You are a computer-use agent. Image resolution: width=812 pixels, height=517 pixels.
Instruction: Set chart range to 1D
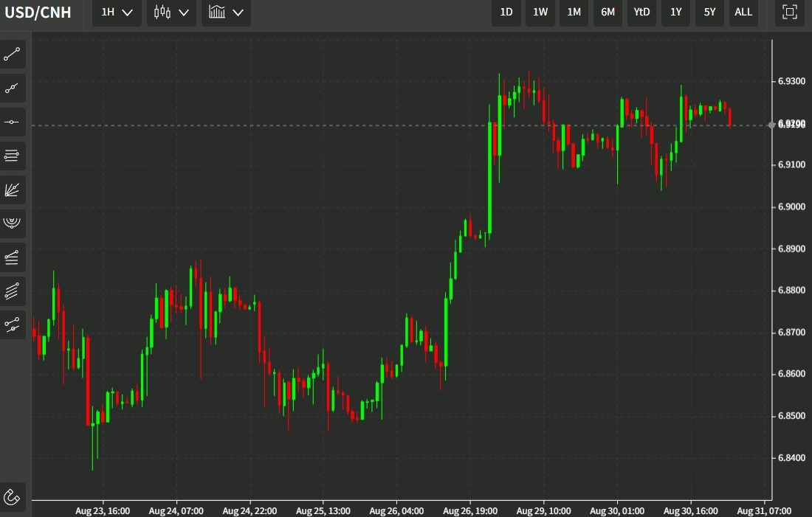(506, 12)
